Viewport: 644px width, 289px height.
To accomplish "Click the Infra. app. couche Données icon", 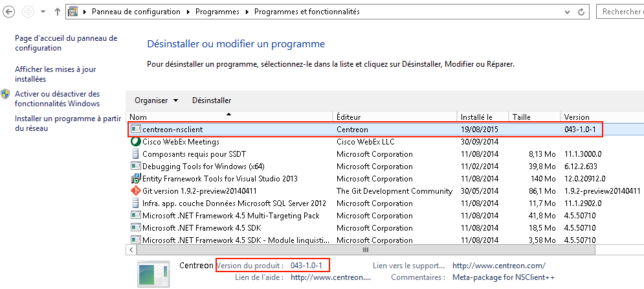I will pos(135,203).
